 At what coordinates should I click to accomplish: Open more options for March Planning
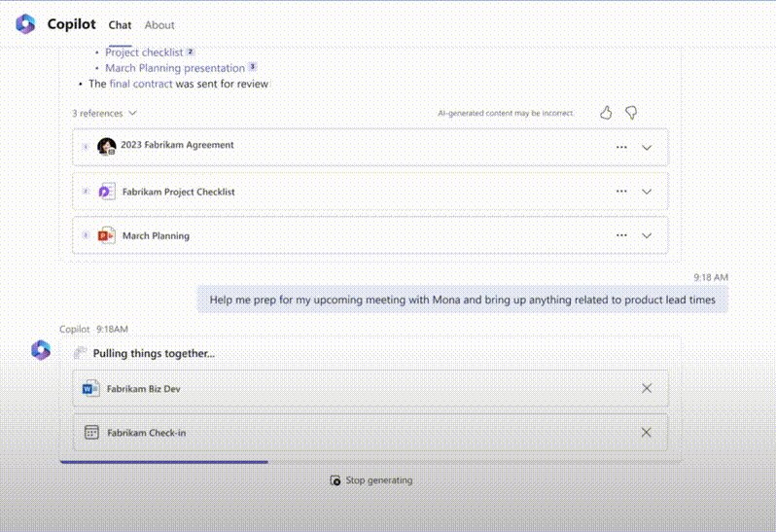pos(621,235)
